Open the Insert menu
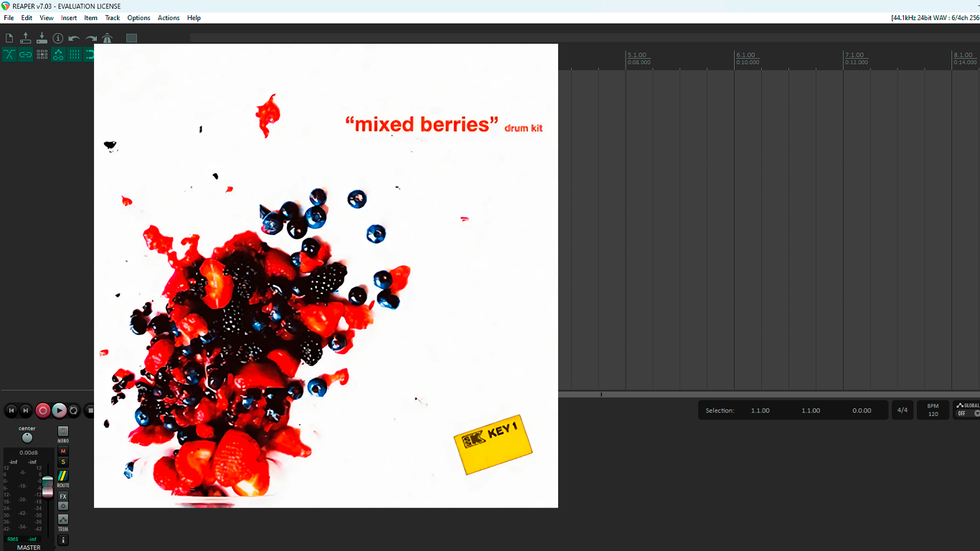The image size is (980, 551). pos(69,18)
